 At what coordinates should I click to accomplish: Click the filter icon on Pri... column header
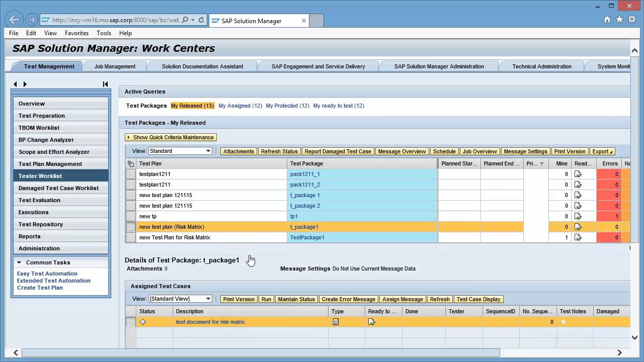click(542, 163)
